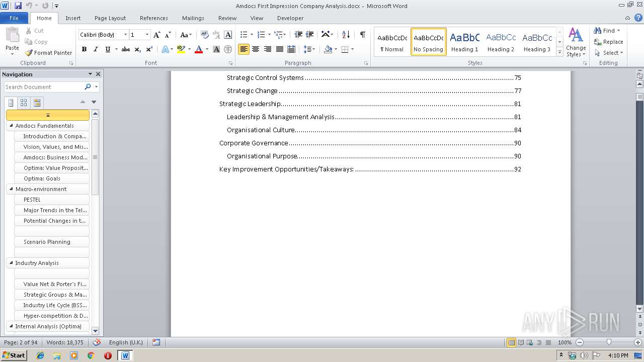Toggle Bold formatting
This screenshot has width=644, height=362.
[84, 49]
